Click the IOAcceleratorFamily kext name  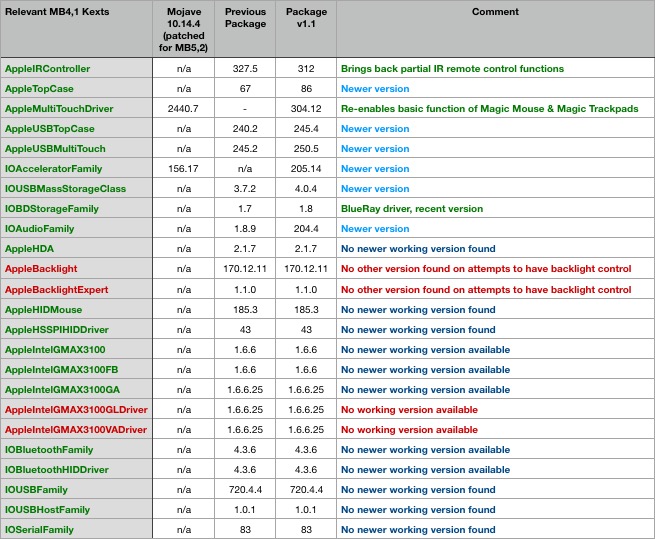[x=53, y=169]
